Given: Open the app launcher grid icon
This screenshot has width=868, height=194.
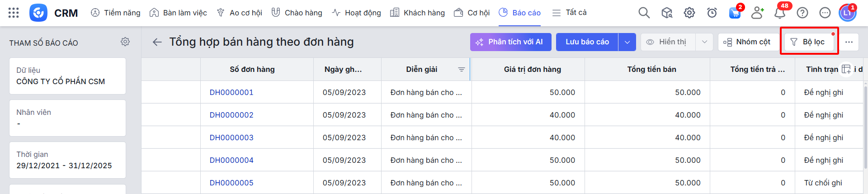Looking at the screenshot, I should pyautogui.click(x=14, y=13).
